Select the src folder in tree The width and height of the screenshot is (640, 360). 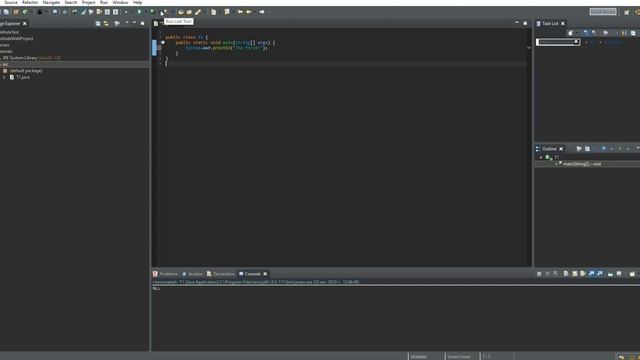(x=6, y=64)
